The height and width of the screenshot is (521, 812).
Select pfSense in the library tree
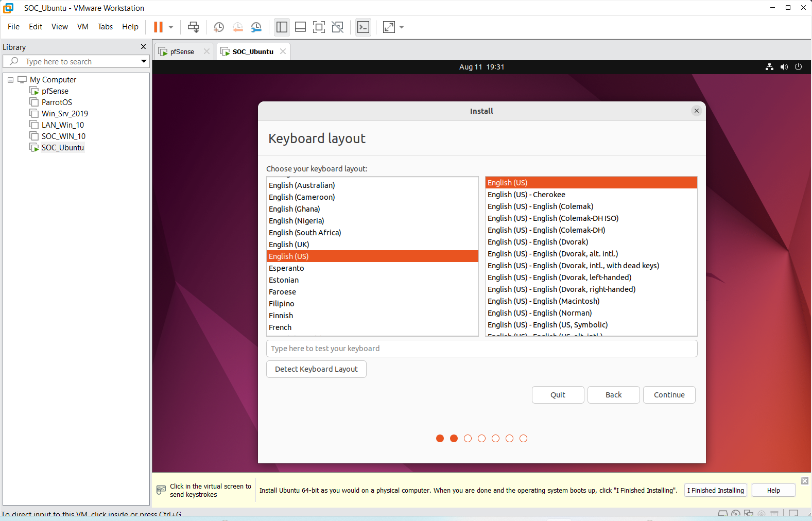55,91
